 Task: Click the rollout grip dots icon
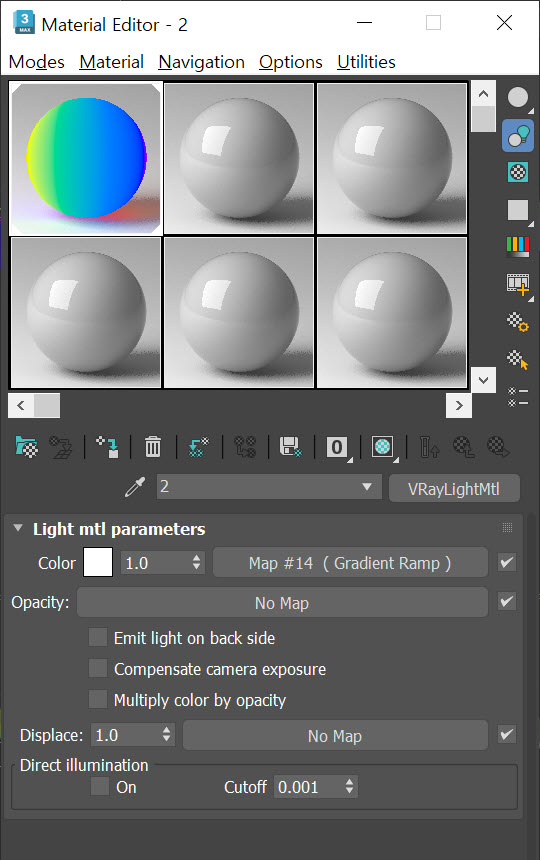507,528
